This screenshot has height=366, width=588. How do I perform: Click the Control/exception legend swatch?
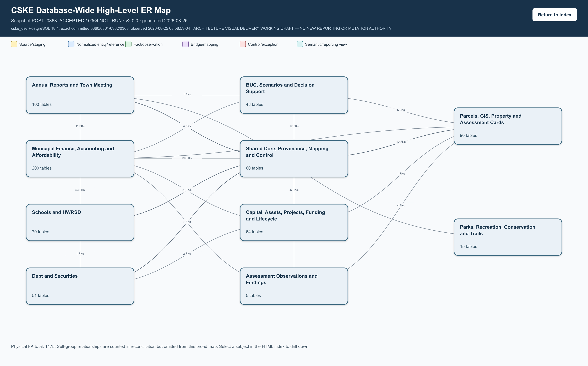click(x=243, y=44)
